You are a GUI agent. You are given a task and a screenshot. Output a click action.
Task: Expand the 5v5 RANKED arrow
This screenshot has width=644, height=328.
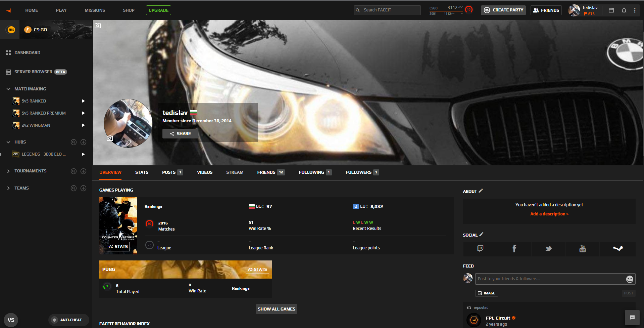[83, 101]
